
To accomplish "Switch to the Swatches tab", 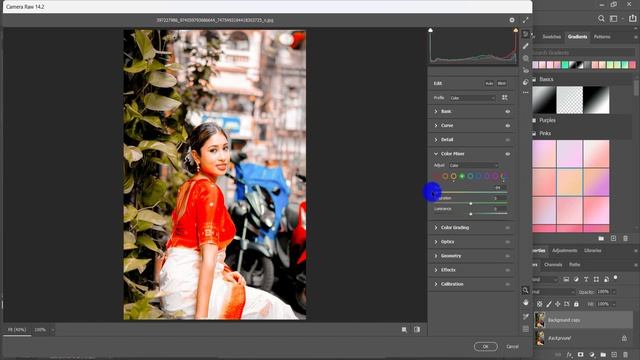I will [x=551, y=37].
